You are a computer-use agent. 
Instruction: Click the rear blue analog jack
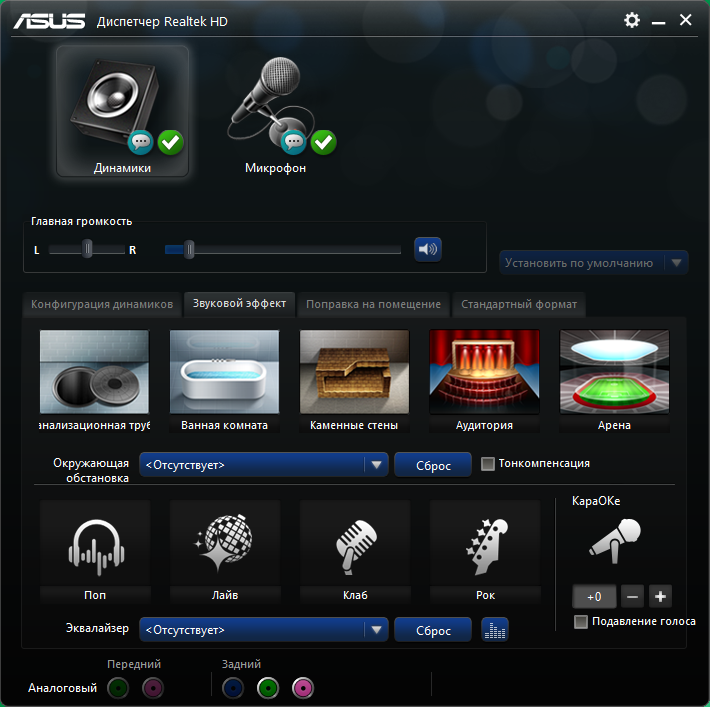[x=233, y=688]
